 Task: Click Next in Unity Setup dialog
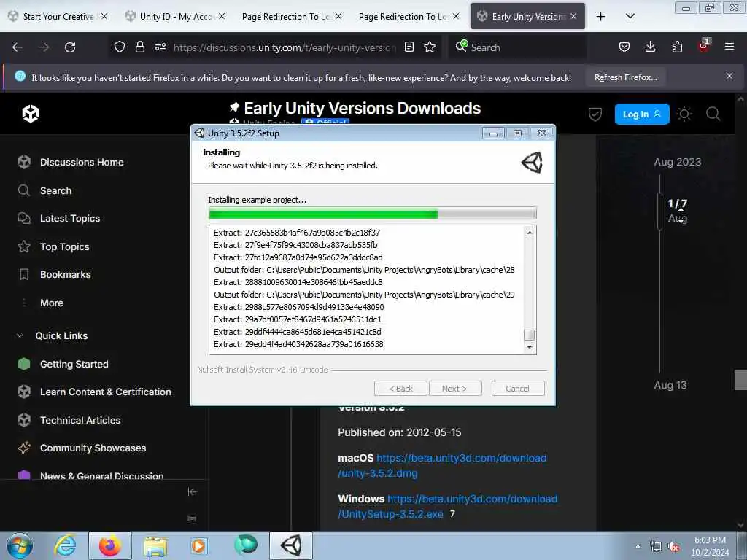[454, 389]
